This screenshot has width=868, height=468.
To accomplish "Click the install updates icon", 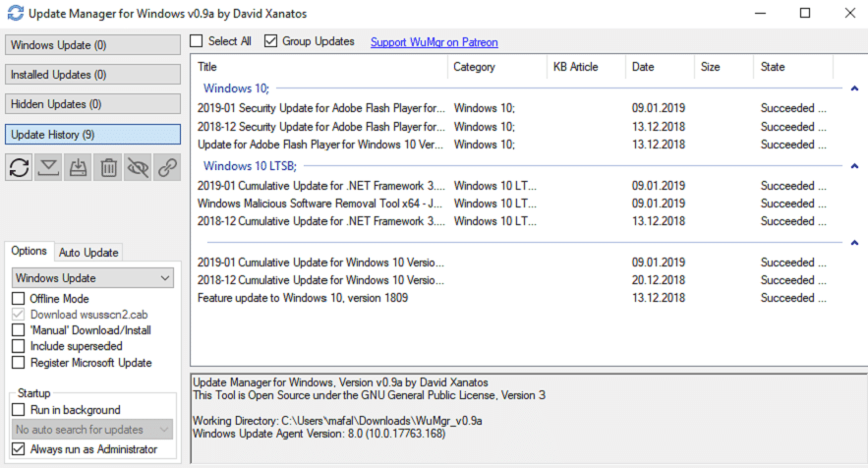I will click(x=78, y=167).
